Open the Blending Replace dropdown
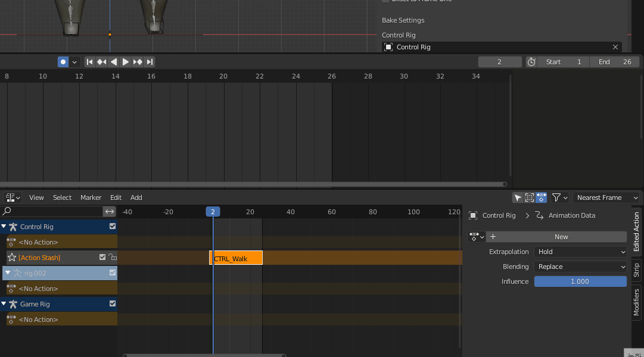Image resolution: width=644 pixels, height=357 pixels. (x=580, y=267)
